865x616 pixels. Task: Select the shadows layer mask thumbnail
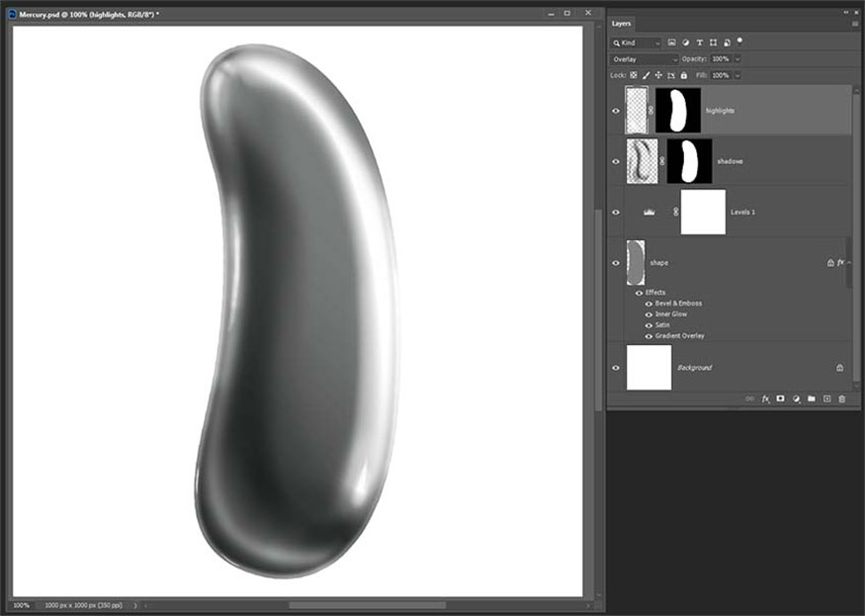(x=690, y=161)
